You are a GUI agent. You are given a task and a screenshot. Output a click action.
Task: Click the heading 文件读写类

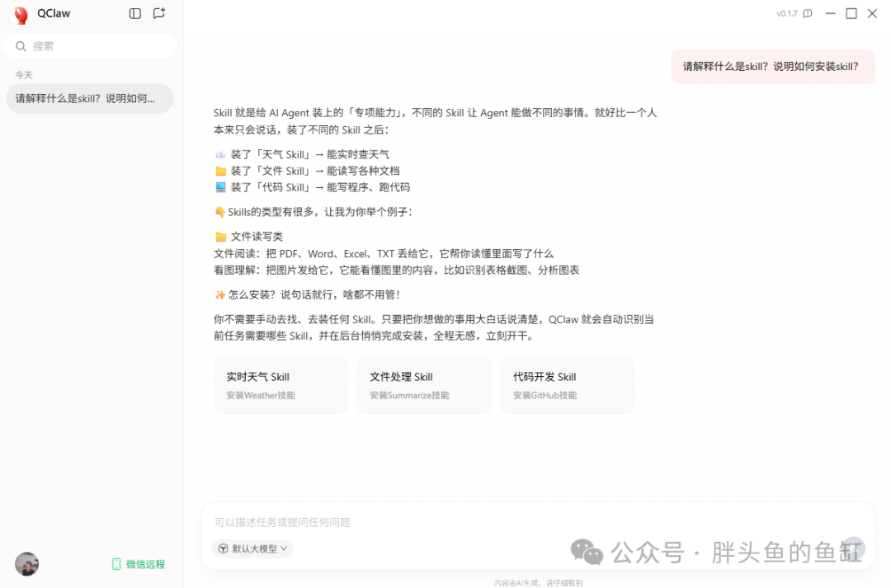[249, 237]
